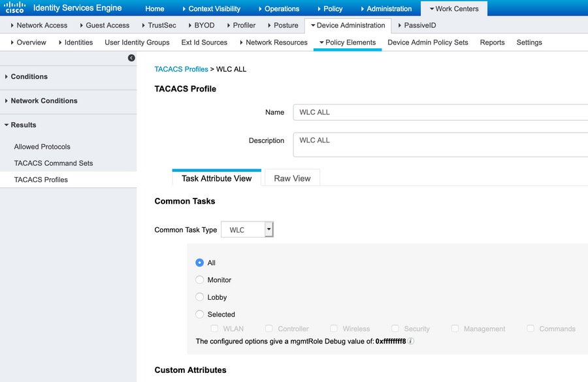Tick the Security checkbox
Screen dimensions: 588x382
pos(395,328)
